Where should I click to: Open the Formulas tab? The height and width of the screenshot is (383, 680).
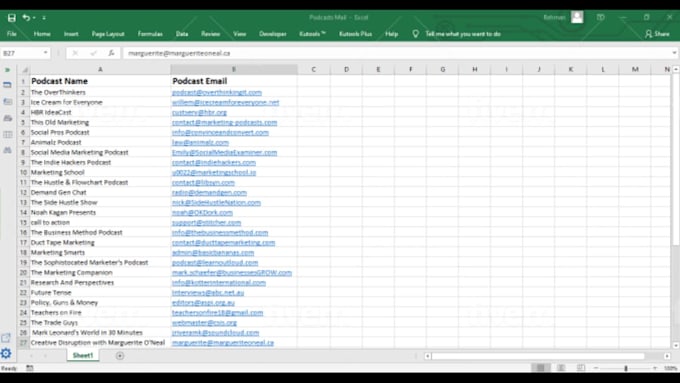pos(150,34)
